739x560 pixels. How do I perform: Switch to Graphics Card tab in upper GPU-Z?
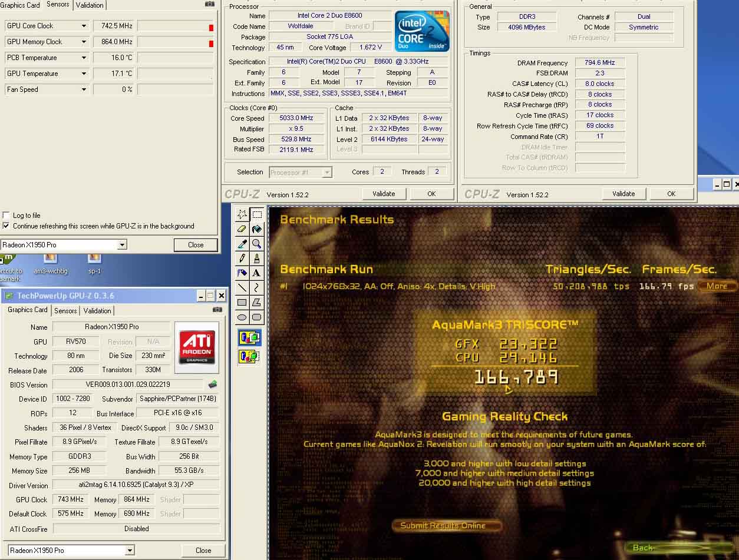click(x=20, y=5)
